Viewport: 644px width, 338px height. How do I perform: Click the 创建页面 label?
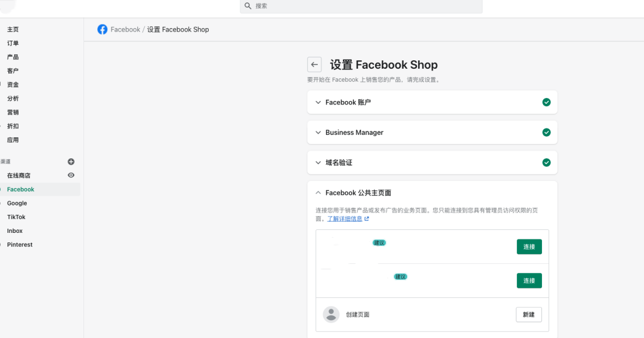(x=357, y=315)
